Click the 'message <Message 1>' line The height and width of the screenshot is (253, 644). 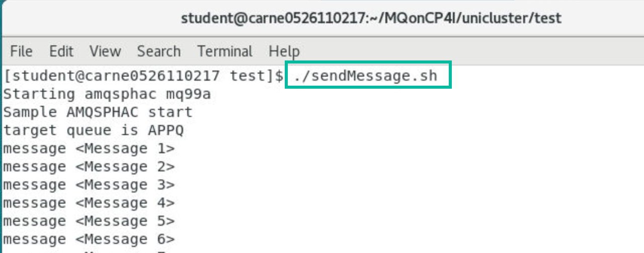(x=89, y=149)
